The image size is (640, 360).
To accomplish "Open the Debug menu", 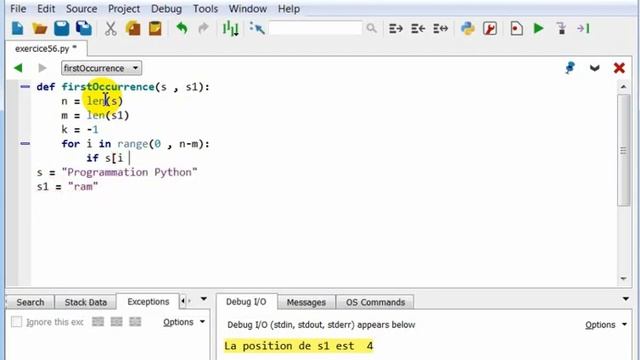I will [x=166, y=9].
